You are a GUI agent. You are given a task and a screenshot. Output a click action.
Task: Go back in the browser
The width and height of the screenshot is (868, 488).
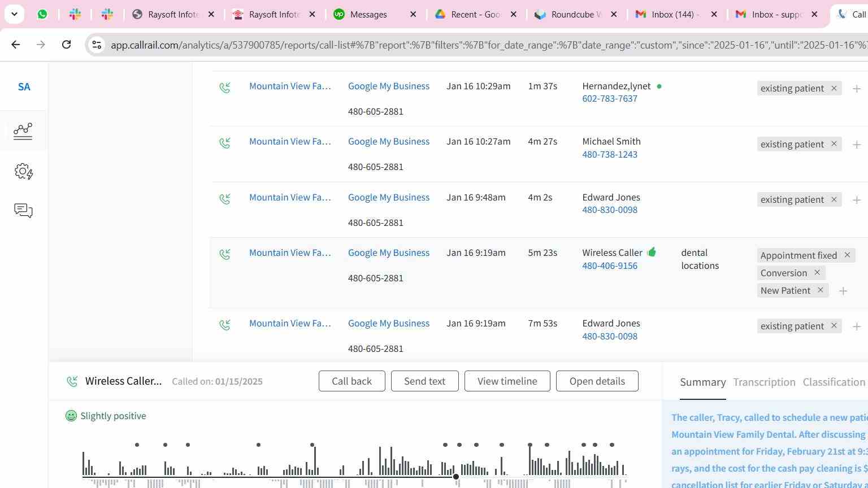tap(15, 45)
